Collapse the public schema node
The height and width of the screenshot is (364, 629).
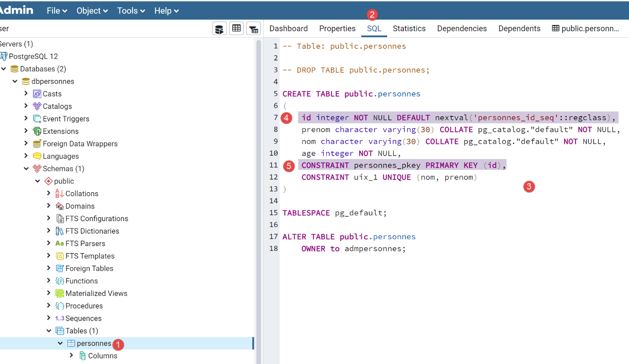point(38,181)
